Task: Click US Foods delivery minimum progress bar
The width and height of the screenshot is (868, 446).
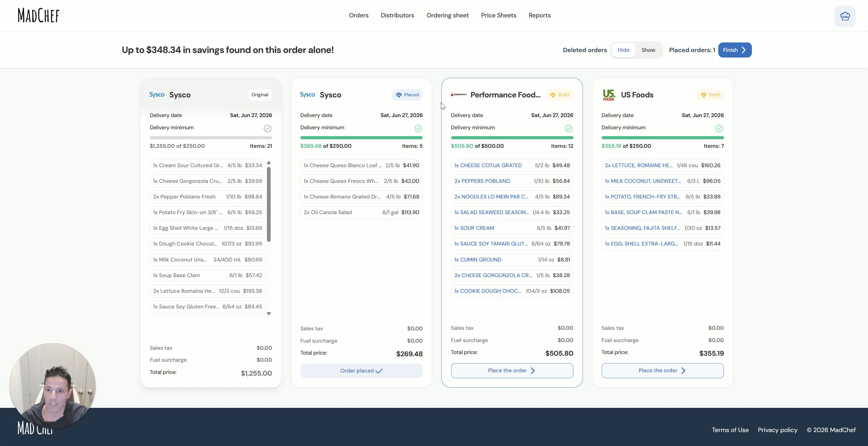Action: 663,138
